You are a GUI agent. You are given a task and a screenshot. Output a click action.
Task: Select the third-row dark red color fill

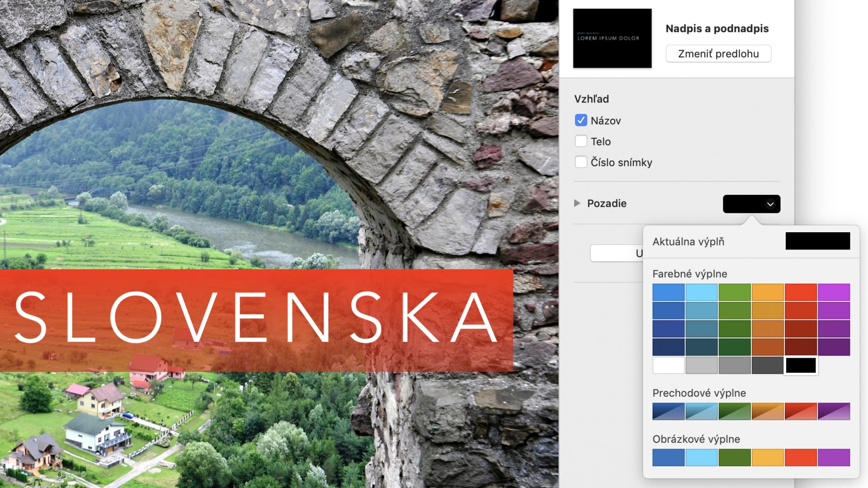[x=801, y=329]
